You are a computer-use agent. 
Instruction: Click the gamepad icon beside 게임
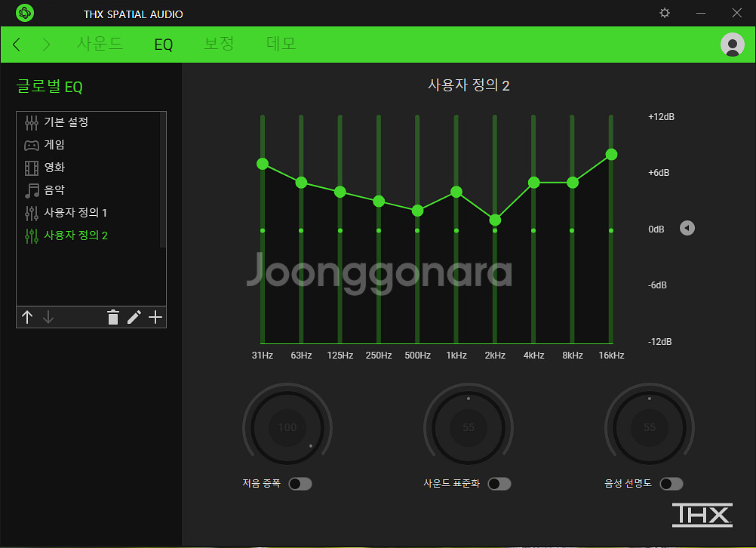32,145
